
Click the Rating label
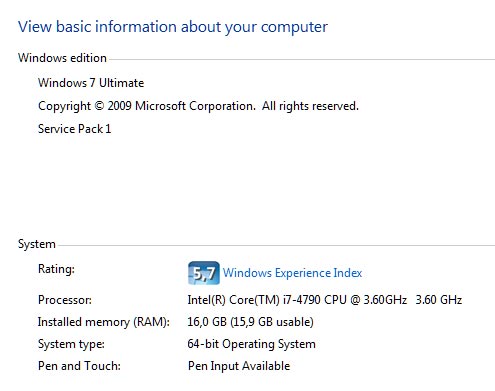(x=56, y=269)
